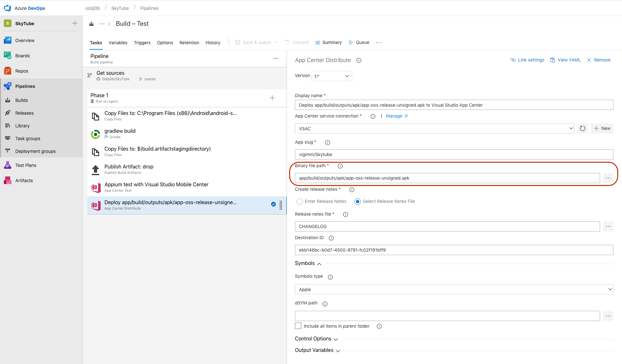Toggle Select Release Notes File option
This screenshot has width=622, height=364.
(357, 201)
